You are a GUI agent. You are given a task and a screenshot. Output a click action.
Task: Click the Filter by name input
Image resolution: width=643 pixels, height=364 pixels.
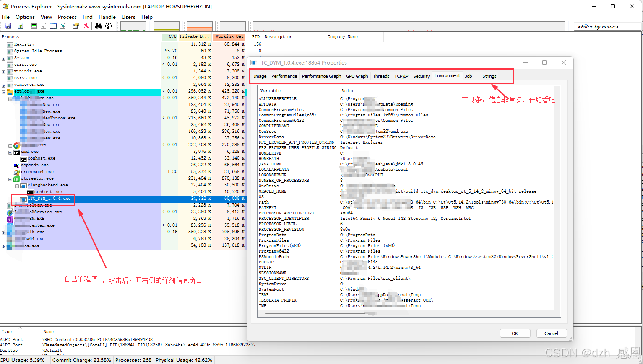[607, 26]
